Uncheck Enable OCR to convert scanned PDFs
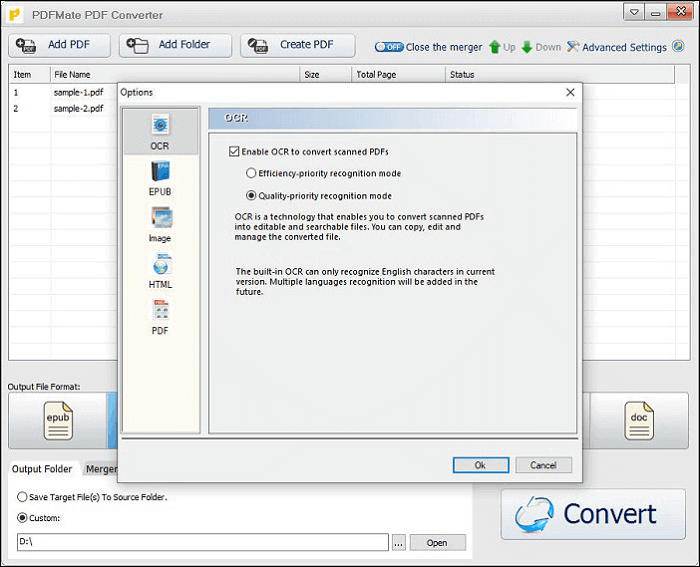Viewport: 700px width, 567px height. 234,151
